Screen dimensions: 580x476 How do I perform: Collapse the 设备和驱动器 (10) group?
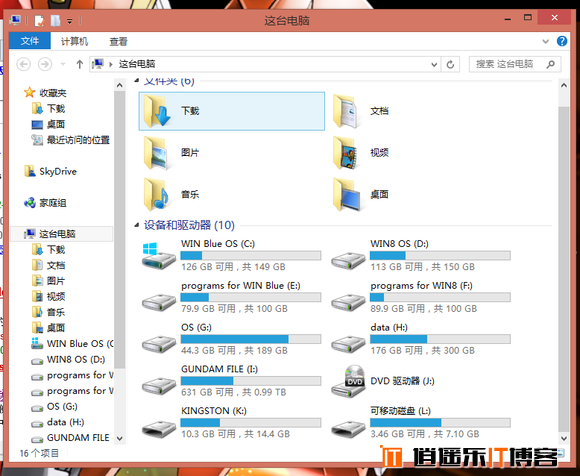[x=136, y=225]
